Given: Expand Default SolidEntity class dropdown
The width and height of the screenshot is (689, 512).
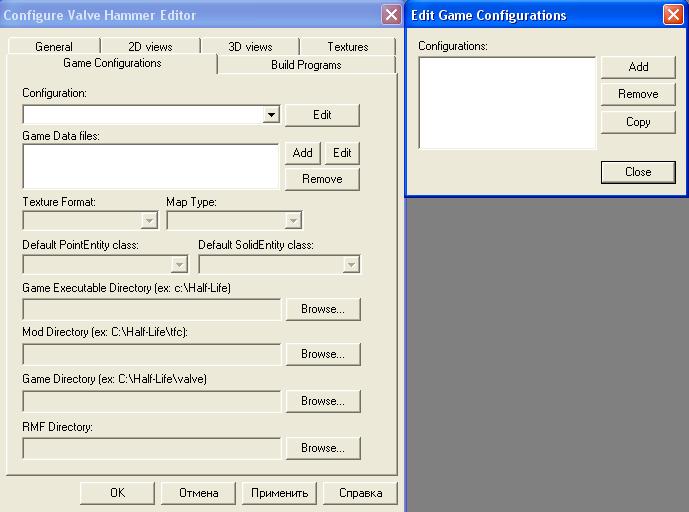Looking at the screenshot, I should coord(351,265).
